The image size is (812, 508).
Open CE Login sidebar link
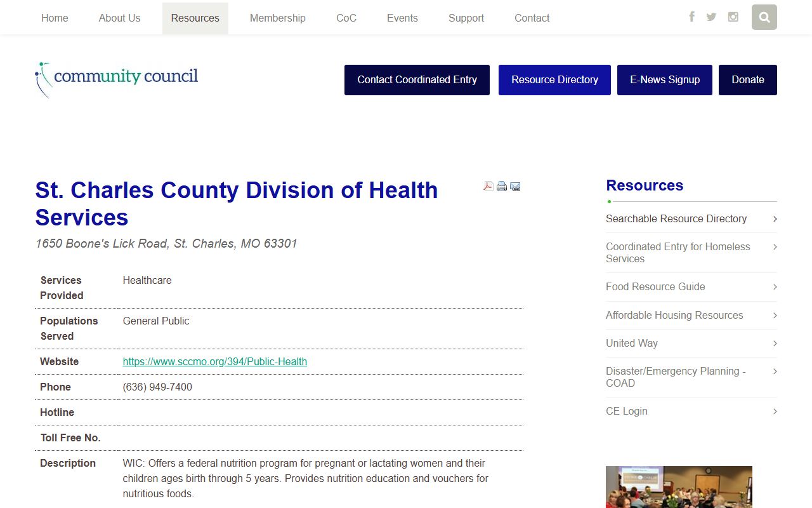click(627, 411)
